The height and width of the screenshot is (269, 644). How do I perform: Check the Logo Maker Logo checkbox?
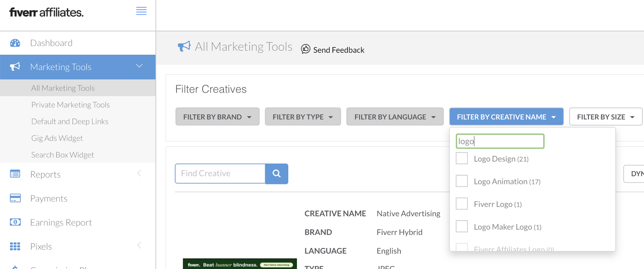(462, 226)
